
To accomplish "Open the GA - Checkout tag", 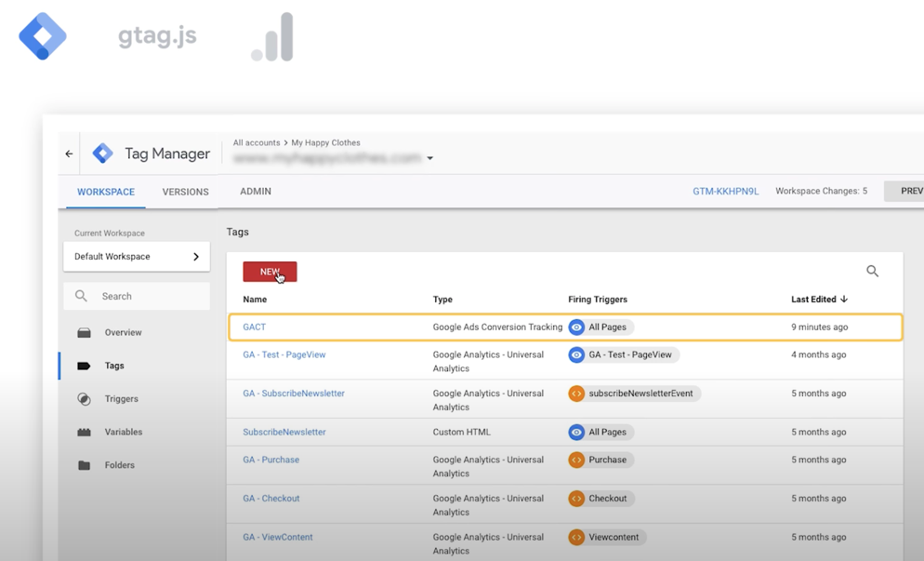I will click(271, 499).
